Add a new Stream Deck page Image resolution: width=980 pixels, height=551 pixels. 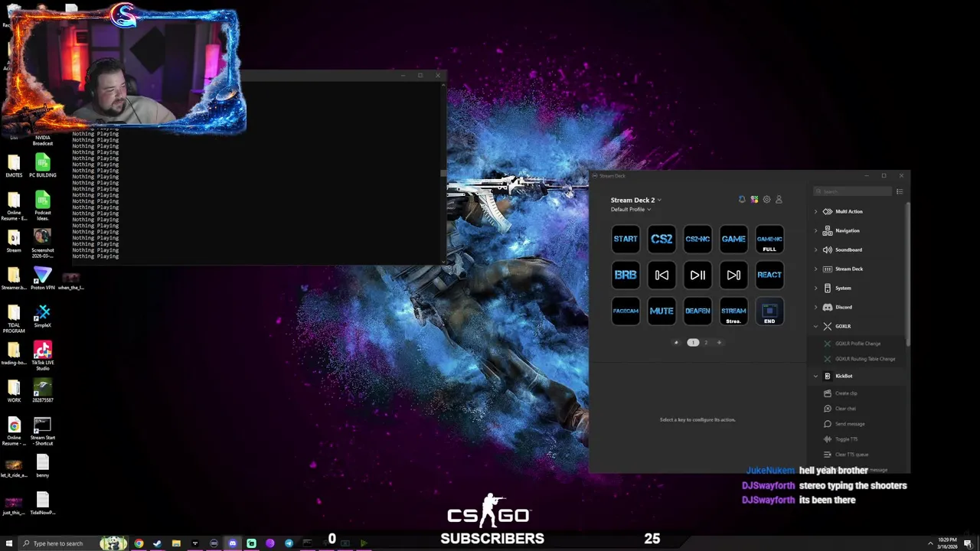click(719, 342)
